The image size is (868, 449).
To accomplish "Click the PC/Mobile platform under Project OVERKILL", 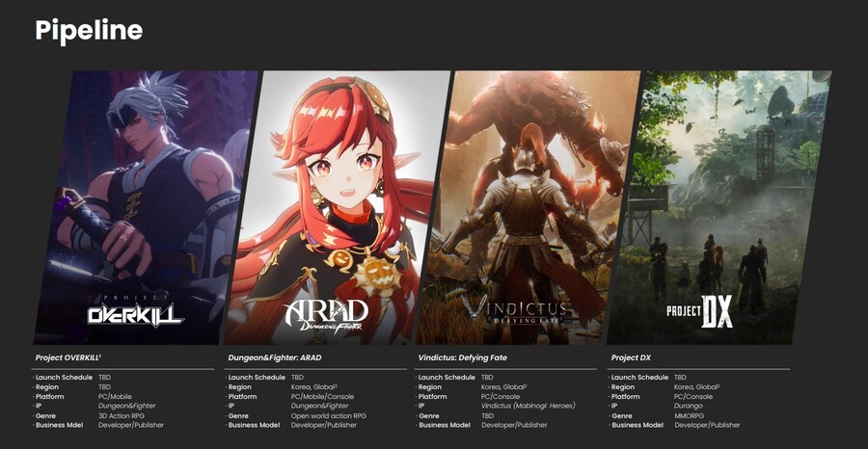I will tap(116, 396).
